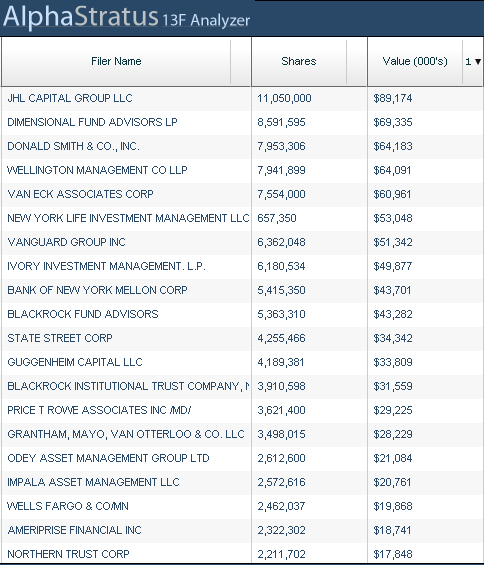Select PRICE T ROWE ASSOCIATES INC /MD/ filer
This screenshot has height=565, width=484.
(99, 410)
